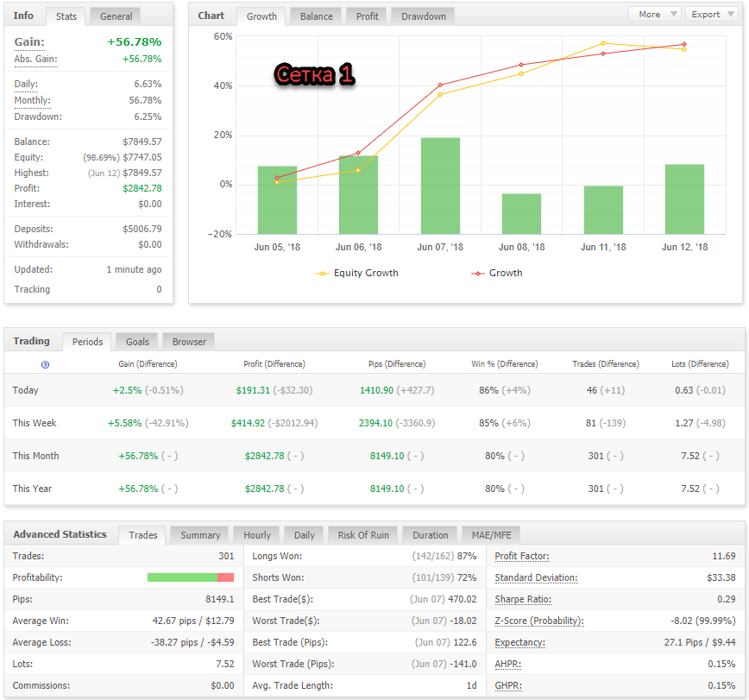Viewport: 749px width, 700px height.
Task: Select the Balance chart tab
Action: (316, 16)
